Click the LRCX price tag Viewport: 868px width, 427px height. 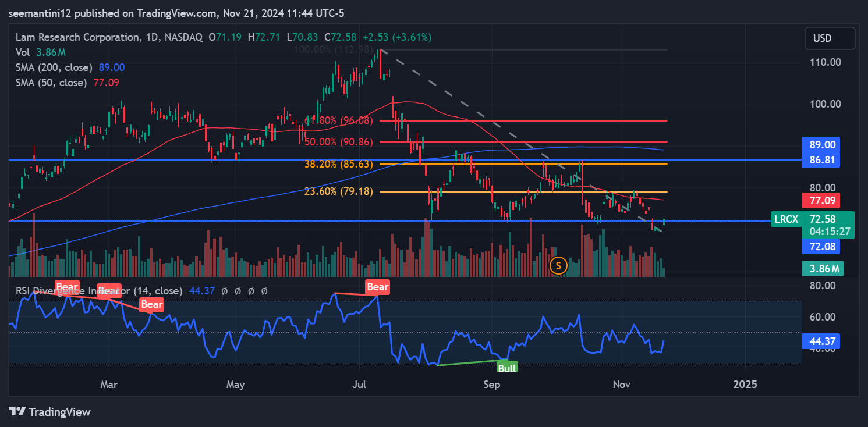tap(785, 219)
